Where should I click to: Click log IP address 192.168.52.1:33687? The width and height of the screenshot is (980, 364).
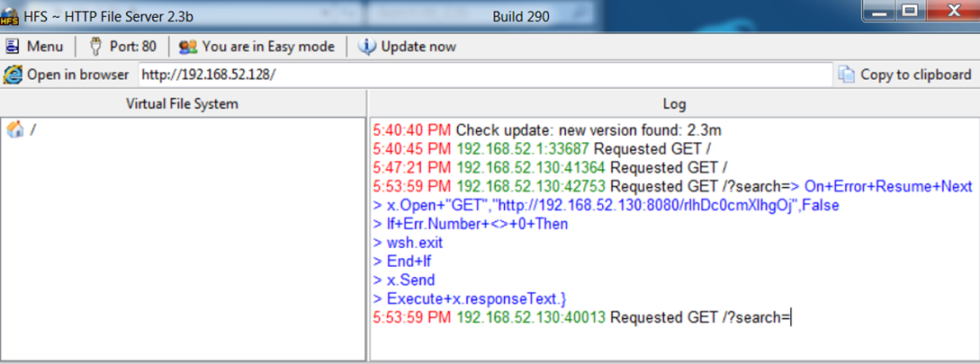pyautogui.click(x=523, y=150)
